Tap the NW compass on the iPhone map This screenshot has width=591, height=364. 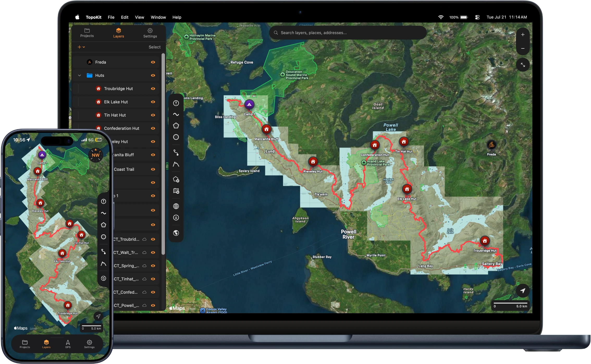(96, 155)
